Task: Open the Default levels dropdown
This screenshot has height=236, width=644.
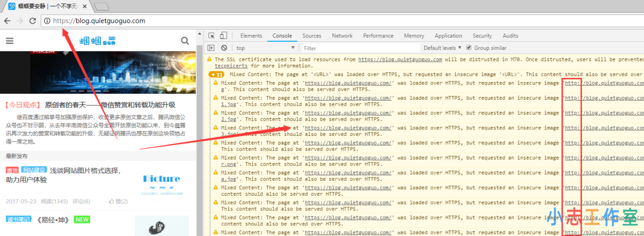Action: click(x=442, y=48)
